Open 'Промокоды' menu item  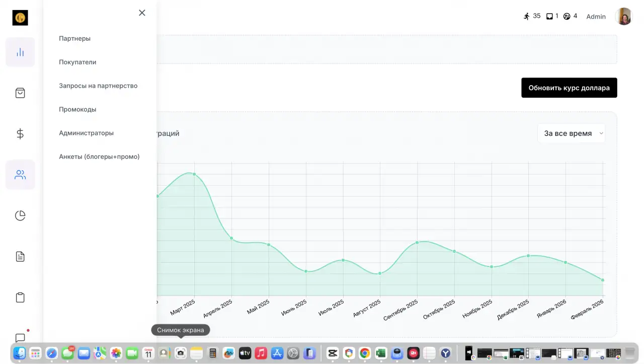[77, 109]
